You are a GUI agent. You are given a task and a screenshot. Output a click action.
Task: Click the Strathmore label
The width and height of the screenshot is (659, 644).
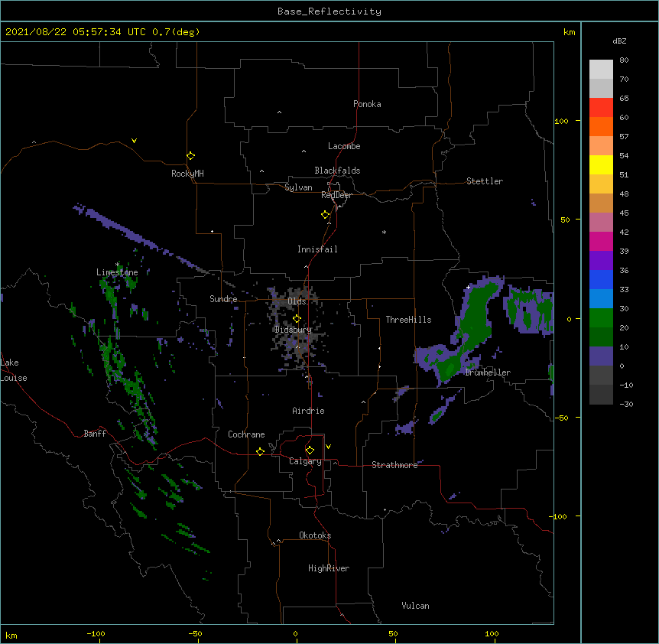pyautogui.click(x=394, y=465)
